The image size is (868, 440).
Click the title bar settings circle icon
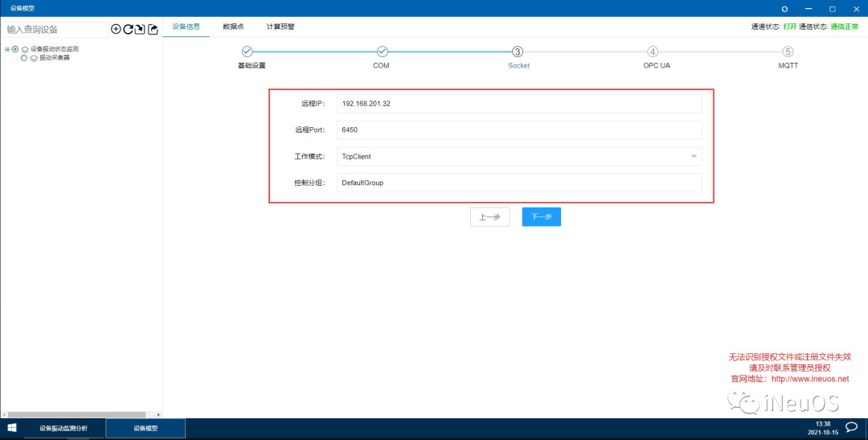[x=784, y=9]
